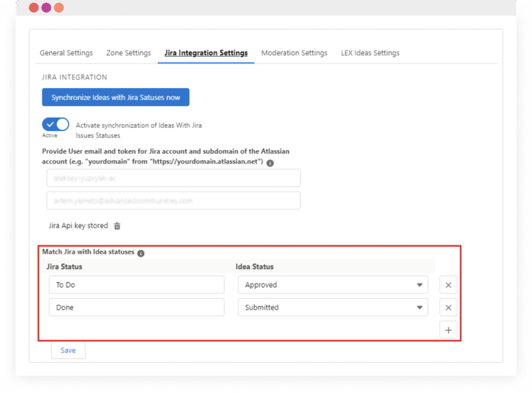Open the Submitted idea status dropdown
532x393 pixels.
[x=333, y=307]
